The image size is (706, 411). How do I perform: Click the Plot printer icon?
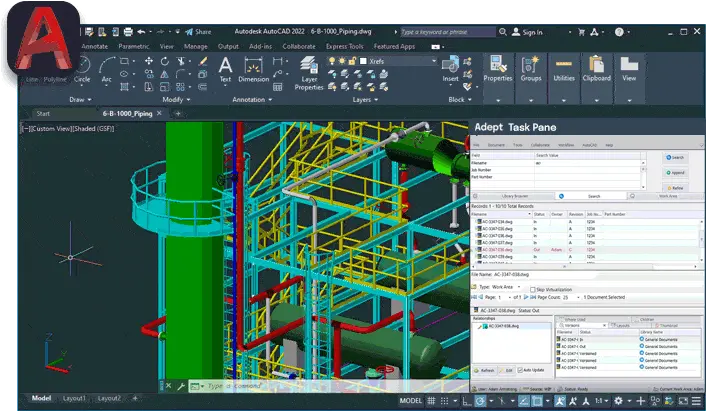(x=128, y=32)
